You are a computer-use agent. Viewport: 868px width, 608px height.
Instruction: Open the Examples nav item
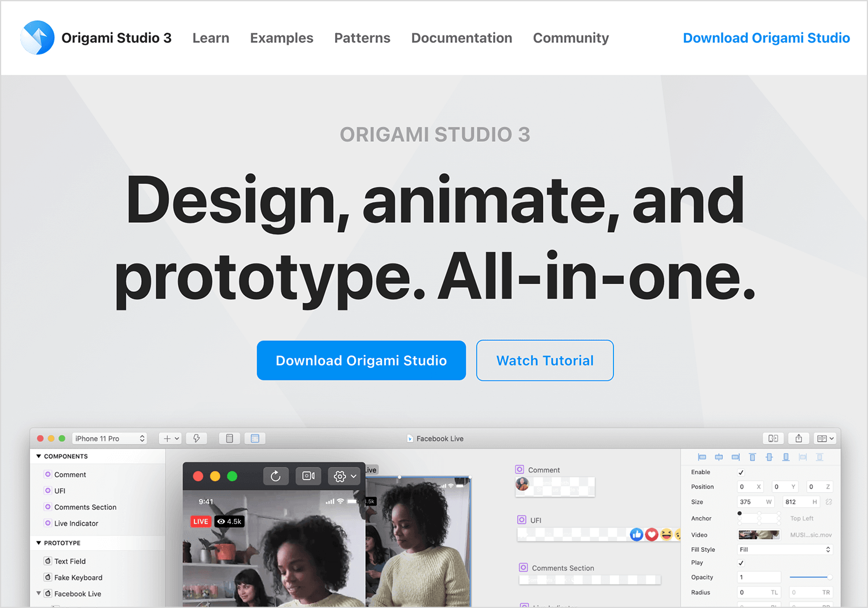point(282,38)
